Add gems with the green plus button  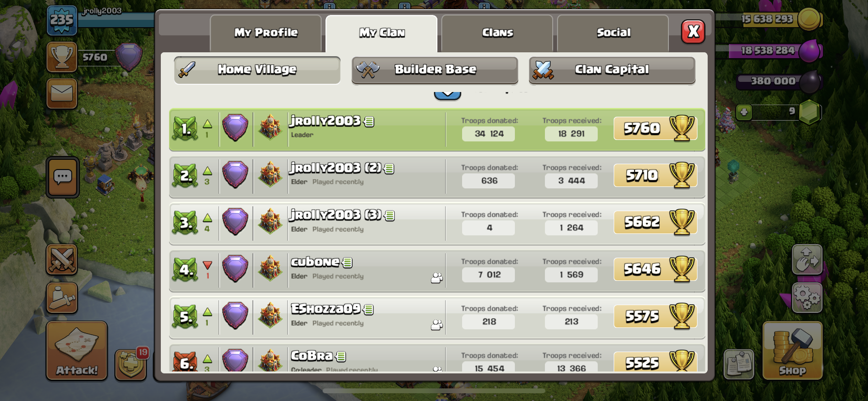click(744, 112)
